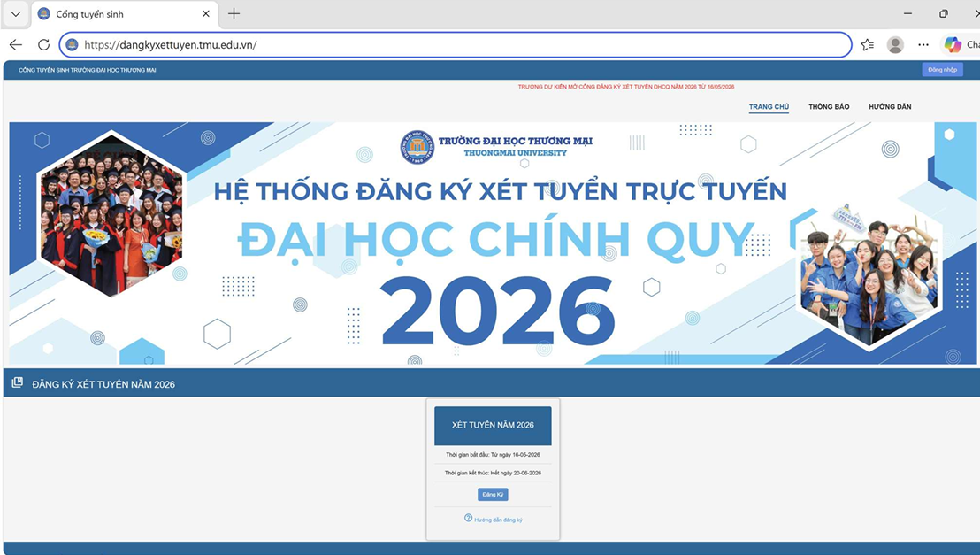Image resolution: width=980 pixels, height=555 pixels.
Task: Select the Cổng tuyển sinh browser tab
Action: 125,14
